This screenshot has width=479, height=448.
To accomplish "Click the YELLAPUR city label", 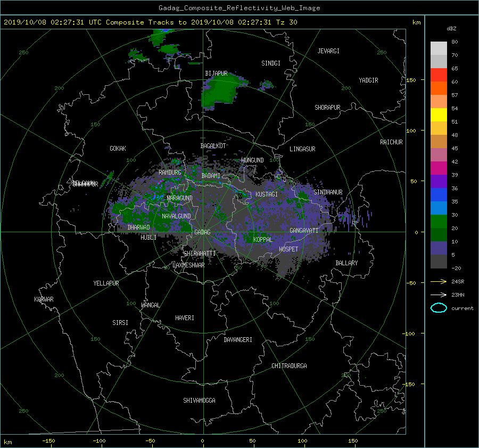I will click(106, 283).
